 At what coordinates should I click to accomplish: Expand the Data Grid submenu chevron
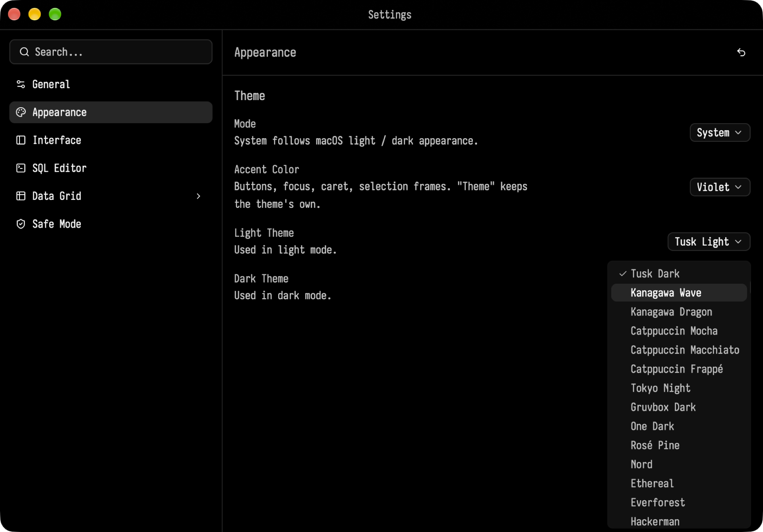tap(198, 196)
